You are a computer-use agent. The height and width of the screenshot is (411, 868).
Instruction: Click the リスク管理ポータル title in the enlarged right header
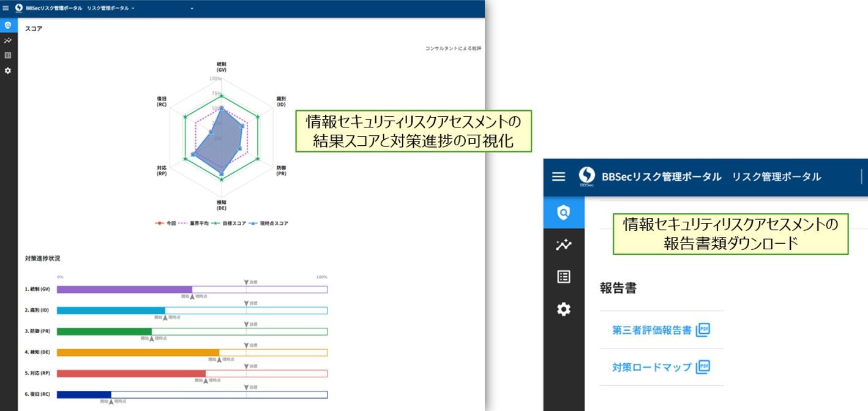[776, 176]
